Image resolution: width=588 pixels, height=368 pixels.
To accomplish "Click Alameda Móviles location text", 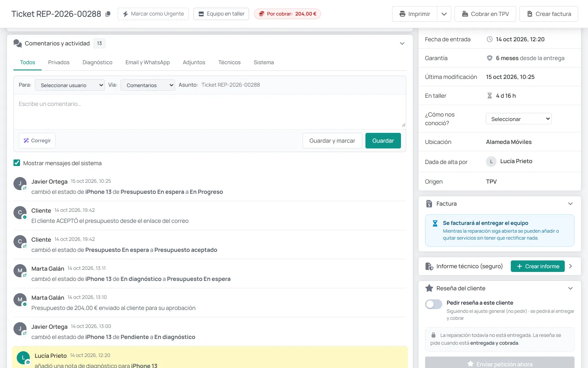I will click(509, 142).
